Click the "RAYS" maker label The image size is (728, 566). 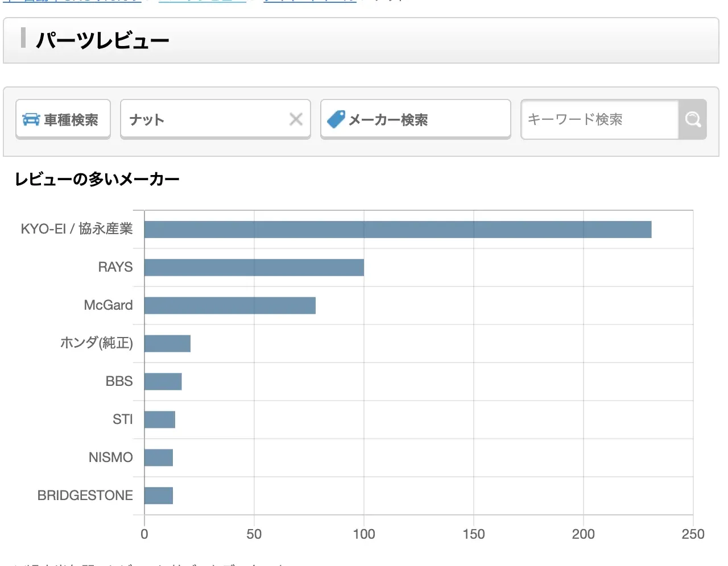click(115, 267)
